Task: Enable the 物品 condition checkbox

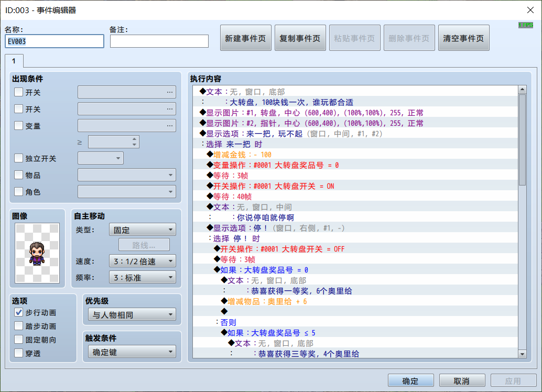Action: tap(19, 175)
